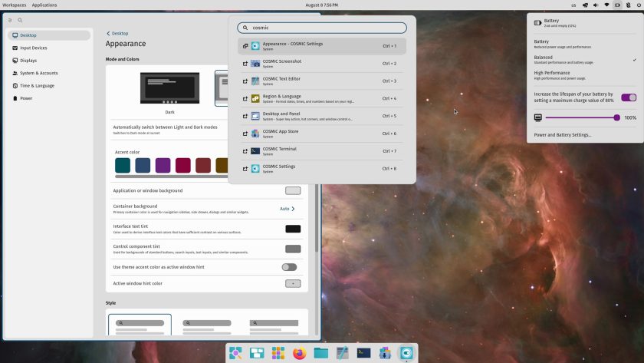Go back via the Desktop breadcrumb chevron
This screenshot has height=363, width=644.
(108, 33)
